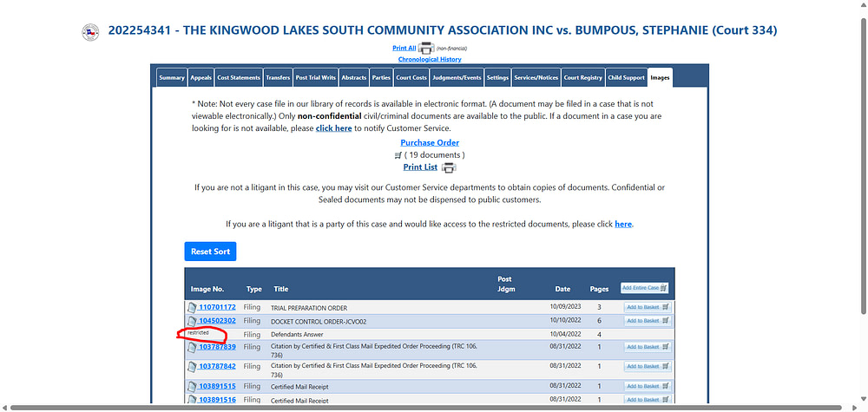Open image number 103891515 link

pyautogui.click(x=217, y=386)
